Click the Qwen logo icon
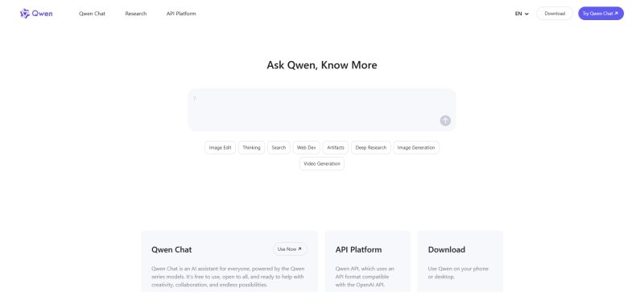This screenshot has width=644, height=308. (25, 14)
